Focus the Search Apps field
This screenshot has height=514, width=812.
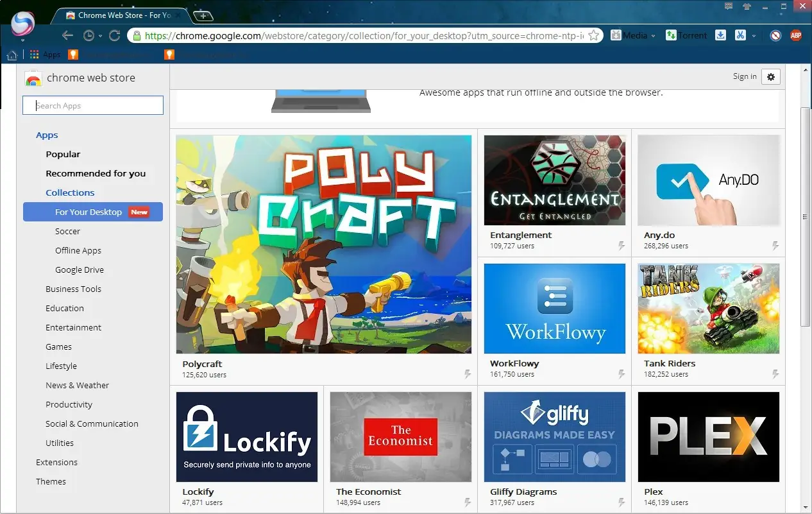point(93,105)
